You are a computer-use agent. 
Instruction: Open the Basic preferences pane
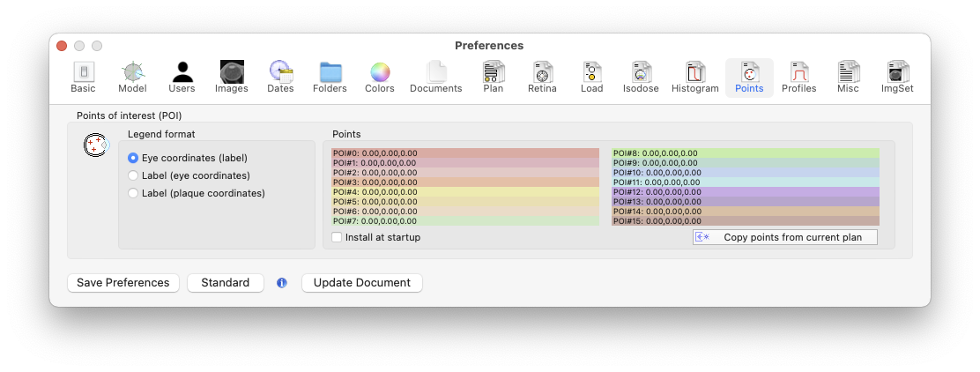pos(83,78)
